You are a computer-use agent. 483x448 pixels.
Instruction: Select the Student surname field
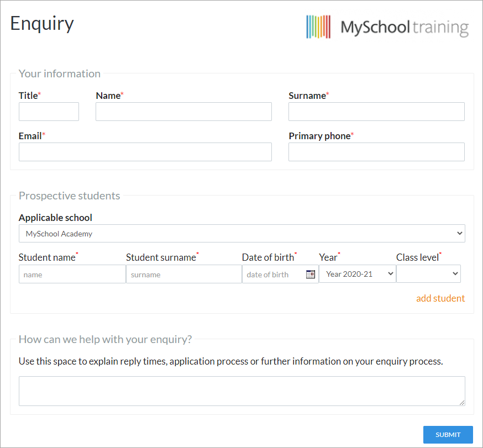[184, 274]
